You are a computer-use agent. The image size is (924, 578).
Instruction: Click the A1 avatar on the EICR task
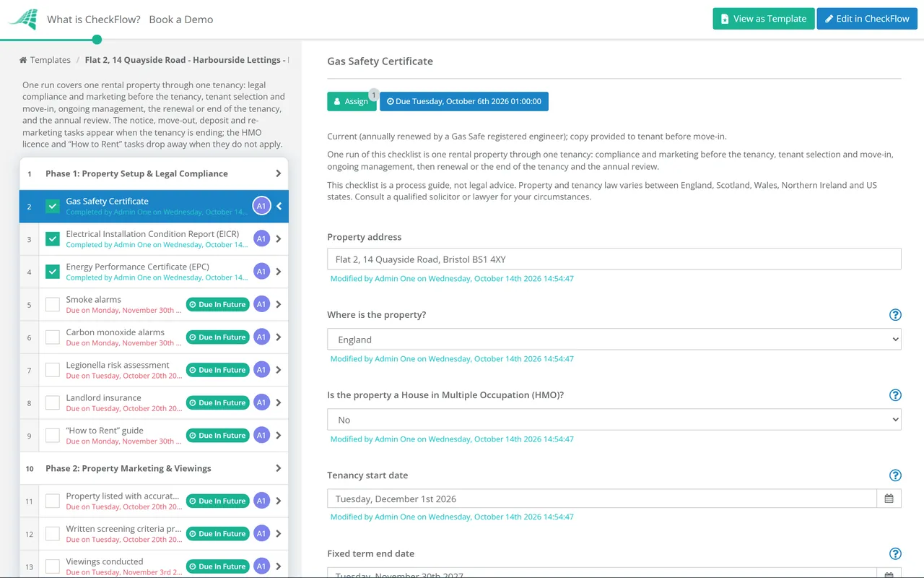pyautogui.click(x=261, y=238)
